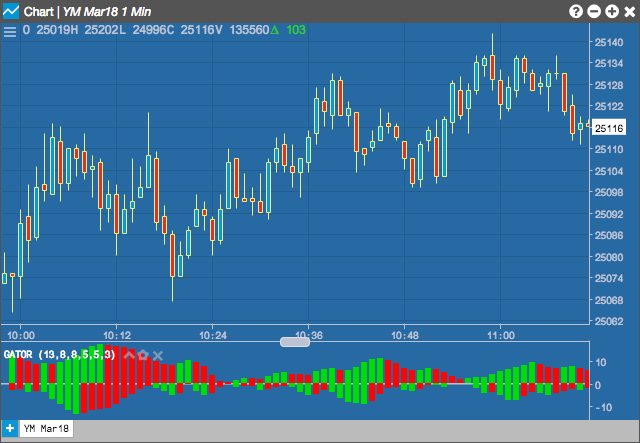Image resolution: width=640 pixels, height=443 pixels.
Task: Open the help question mark icon
Action: pos(576,11)
